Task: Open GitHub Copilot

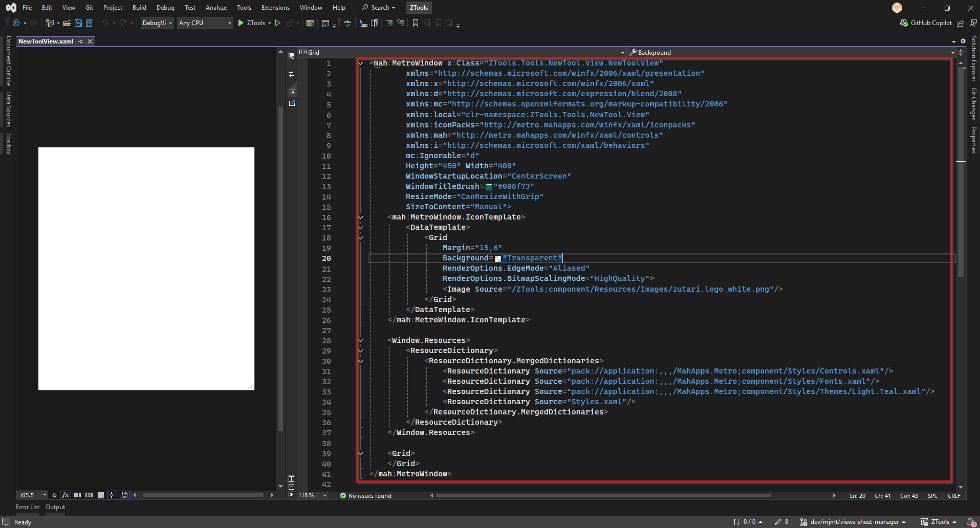Action: click(926, 23)
